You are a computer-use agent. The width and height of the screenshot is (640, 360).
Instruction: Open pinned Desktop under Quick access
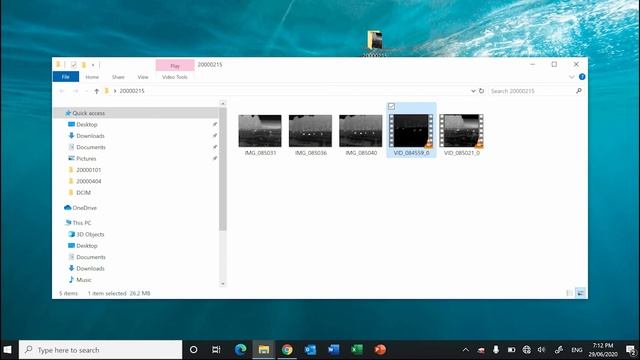click(x=87, y=124)
